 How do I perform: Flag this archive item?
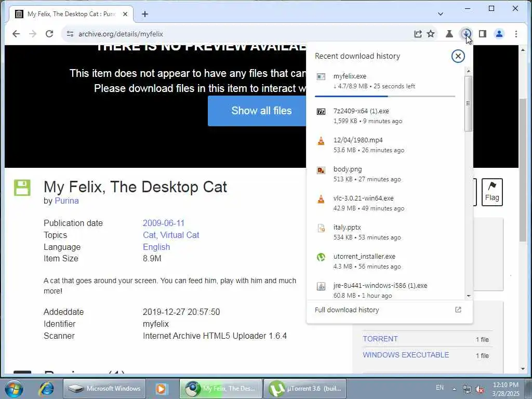tap(492, 192)
